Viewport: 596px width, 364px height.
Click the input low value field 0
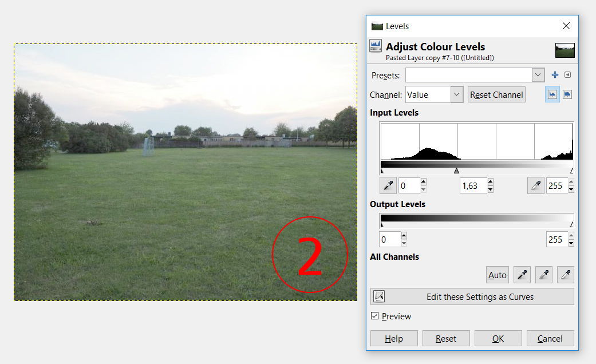click(409, 185)
